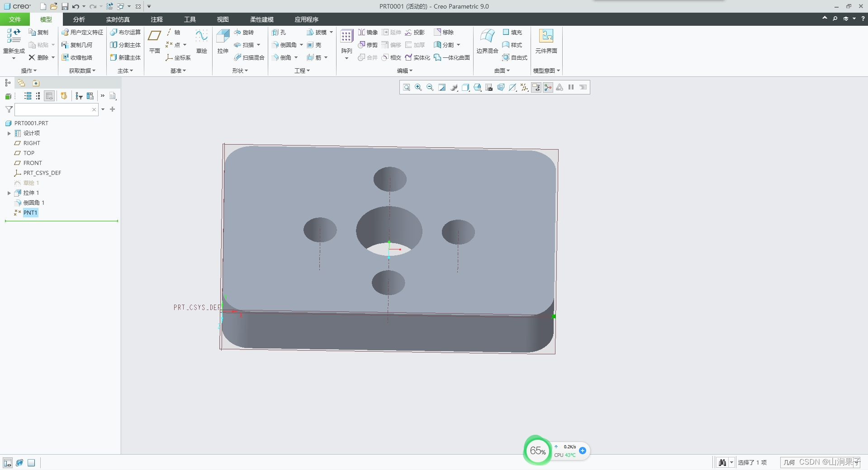Switch to the 分析 ribbon tab

tap(79, 19)
